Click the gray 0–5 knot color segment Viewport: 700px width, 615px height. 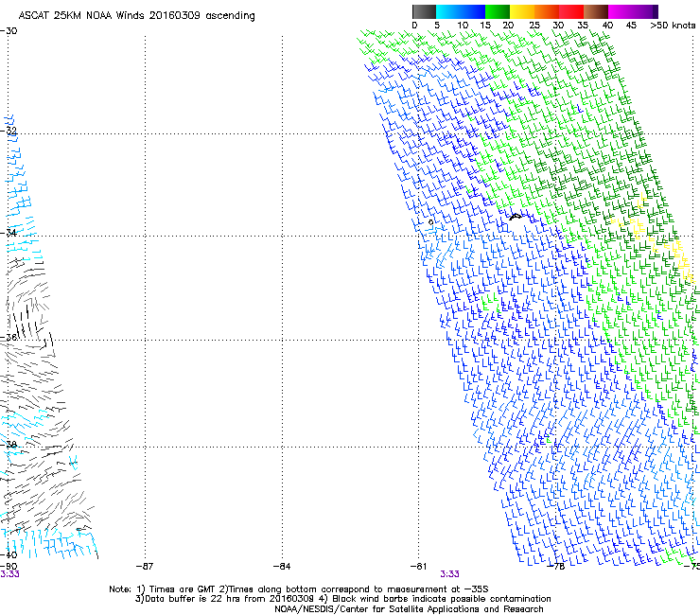(424, 11)
